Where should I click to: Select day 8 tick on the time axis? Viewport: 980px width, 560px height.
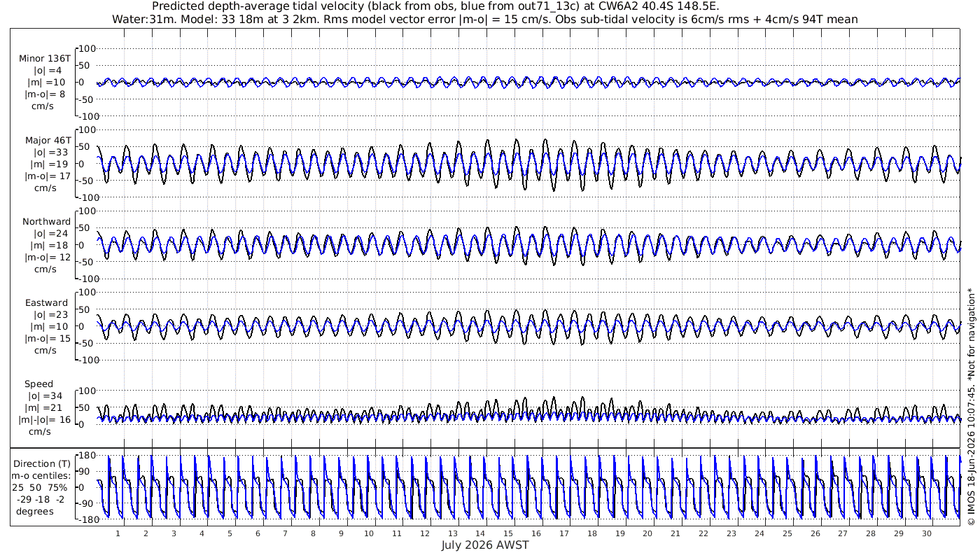[x=313, y=533]
